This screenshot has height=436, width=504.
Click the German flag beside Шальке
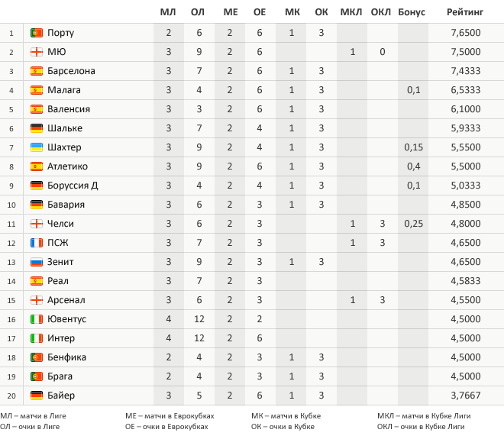[x=36, y=128]
